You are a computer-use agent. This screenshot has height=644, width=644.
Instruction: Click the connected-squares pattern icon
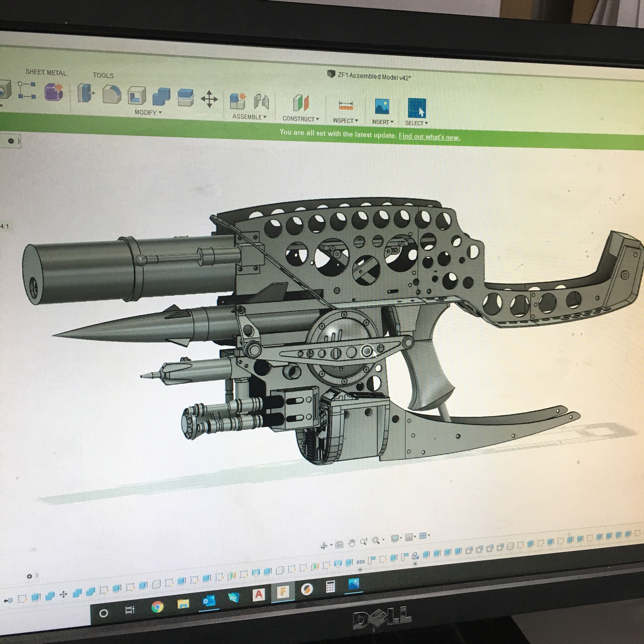27,90
